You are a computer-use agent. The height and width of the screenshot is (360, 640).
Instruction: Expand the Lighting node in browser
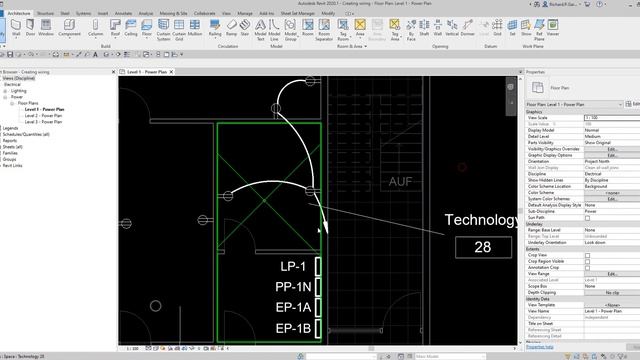point(5,91)
